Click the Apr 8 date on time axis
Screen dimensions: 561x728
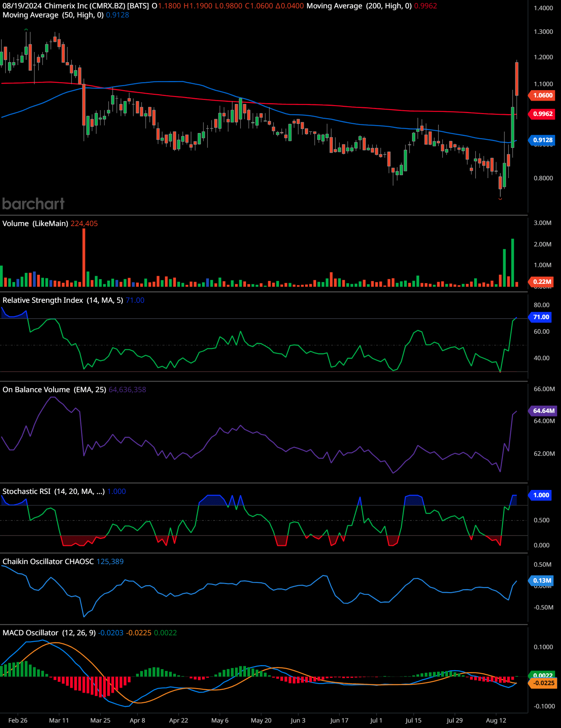click(137, 720)
